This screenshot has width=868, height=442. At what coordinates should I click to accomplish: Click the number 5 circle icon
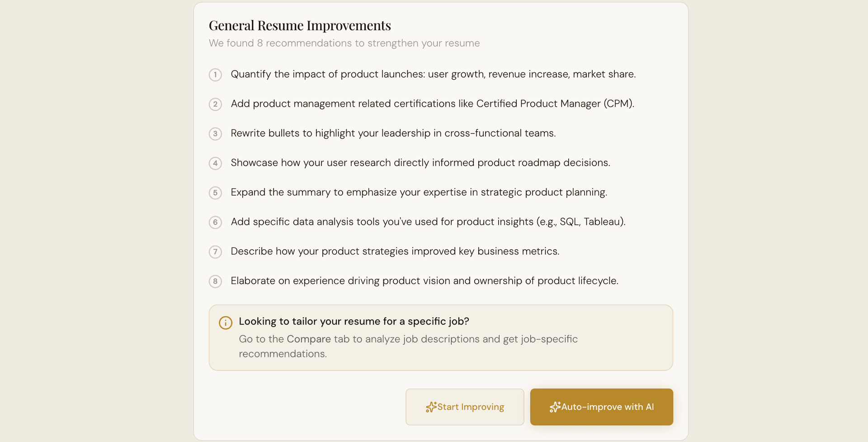[215, 193]
